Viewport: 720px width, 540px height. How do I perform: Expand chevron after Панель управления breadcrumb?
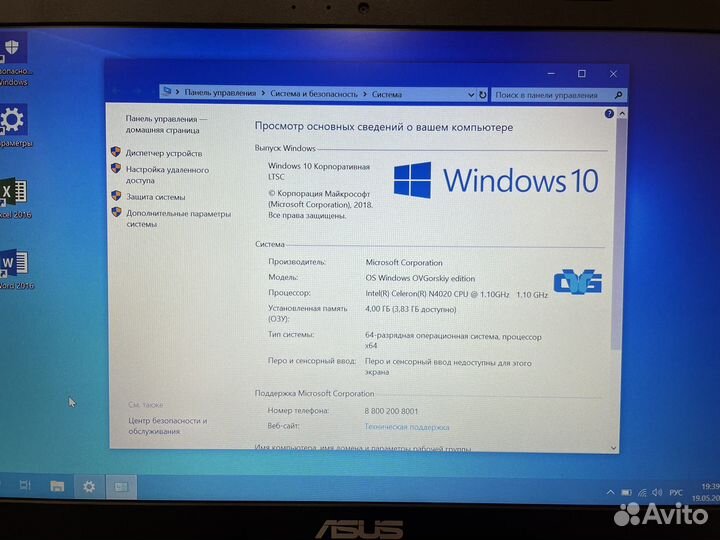click(x=263, y=93)
